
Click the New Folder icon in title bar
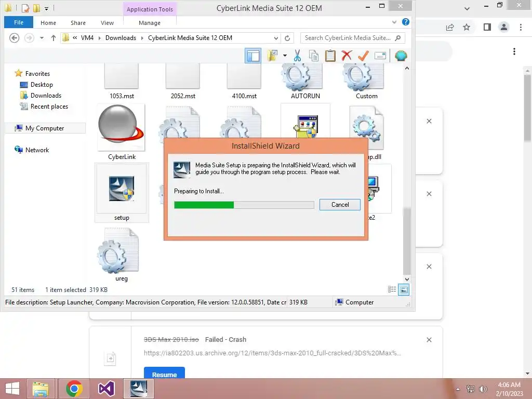click(x=36, y=8)
